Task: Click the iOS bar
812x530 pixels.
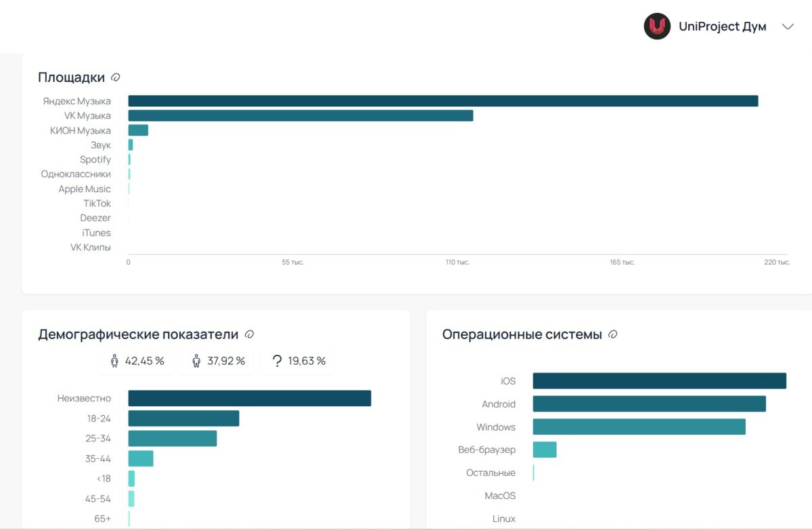Action: (x=660, y=381)
